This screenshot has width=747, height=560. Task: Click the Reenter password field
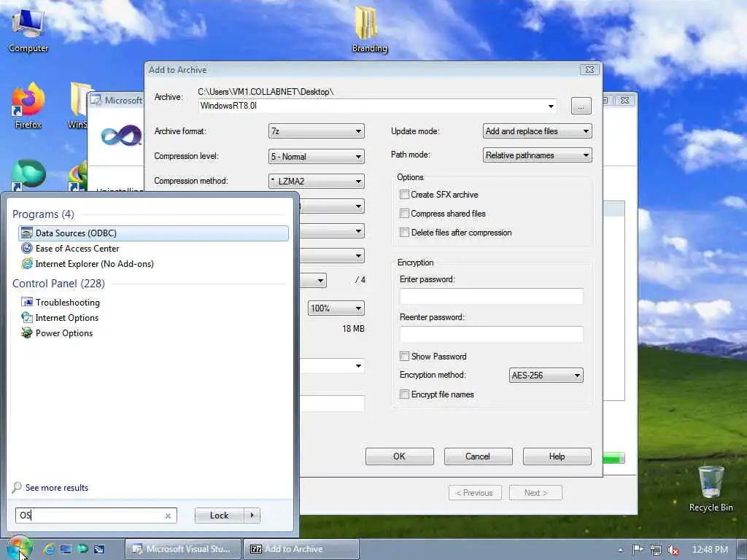pyautogui.click(x=491, y=334)
